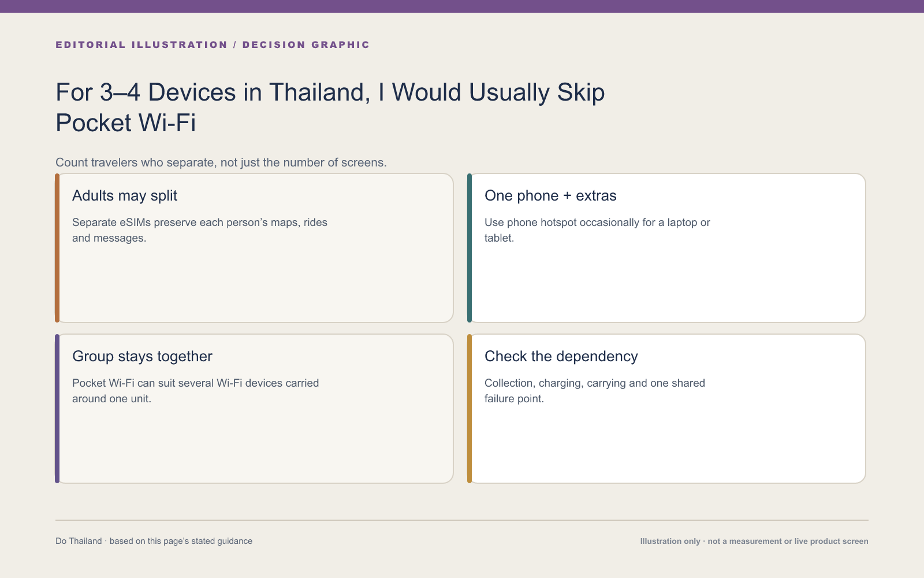Click the 'One phone + extras' heading

550,195
